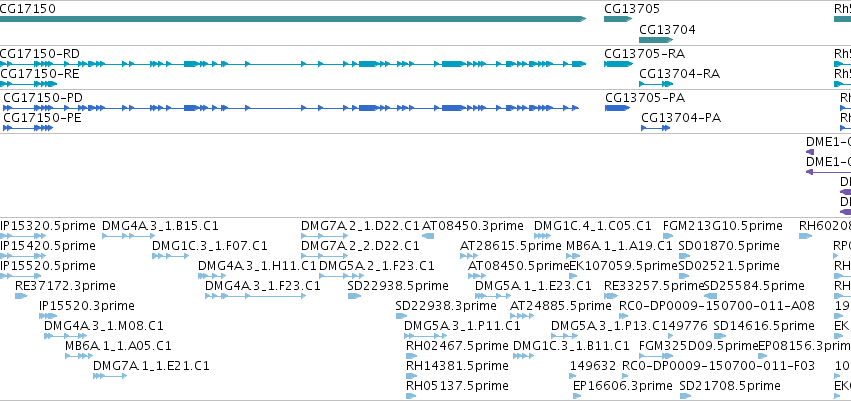Open EST IP15320.5prime label
The height and width of the screenshot is (401, 851).
[47, 226]
